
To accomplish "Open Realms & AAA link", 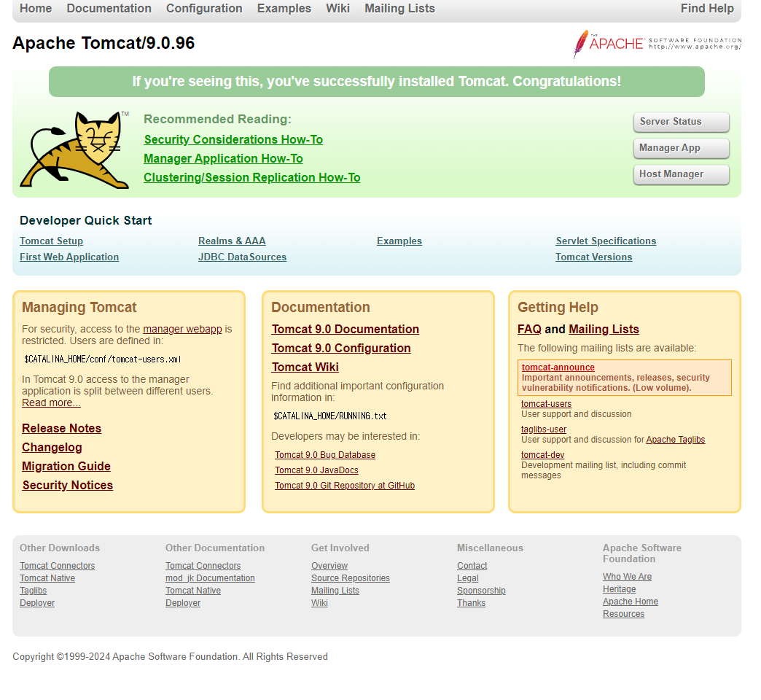I will tap(232, 241).
